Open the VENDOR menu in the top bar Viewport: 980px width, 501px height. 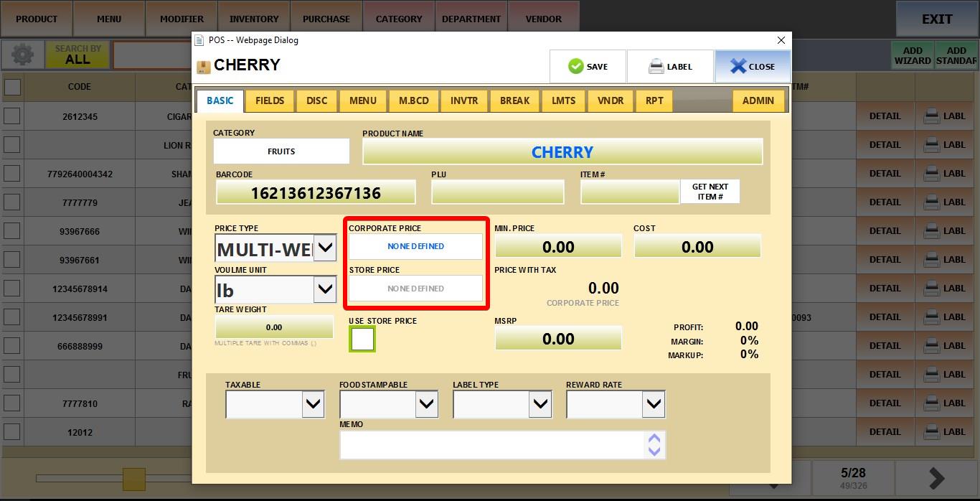tap(544, 19)
